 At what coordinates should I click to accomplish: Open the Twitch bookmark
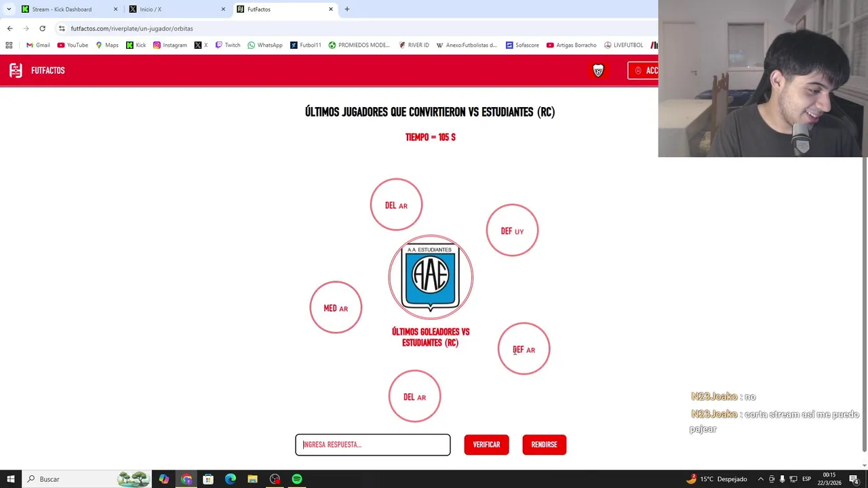click(227, 45)
